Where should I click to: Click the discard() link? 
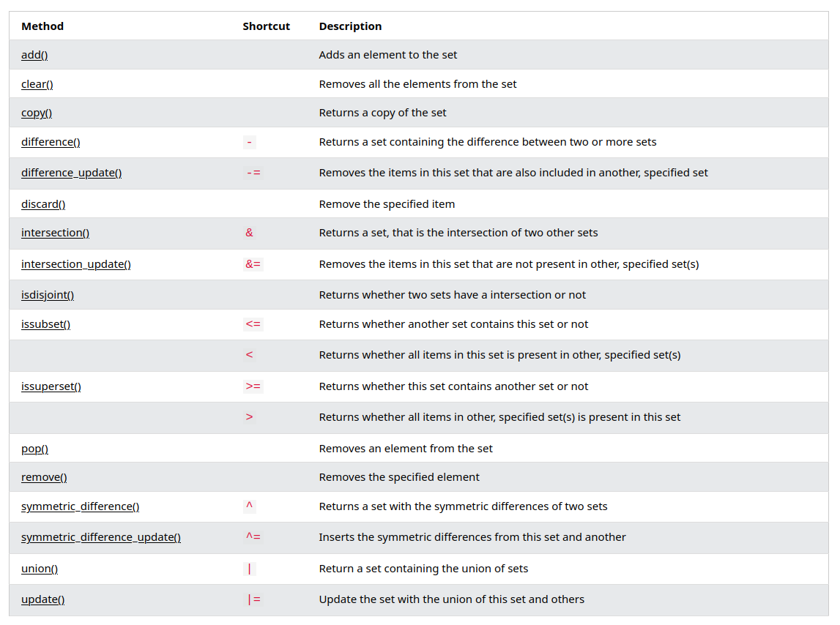[43, 204]
